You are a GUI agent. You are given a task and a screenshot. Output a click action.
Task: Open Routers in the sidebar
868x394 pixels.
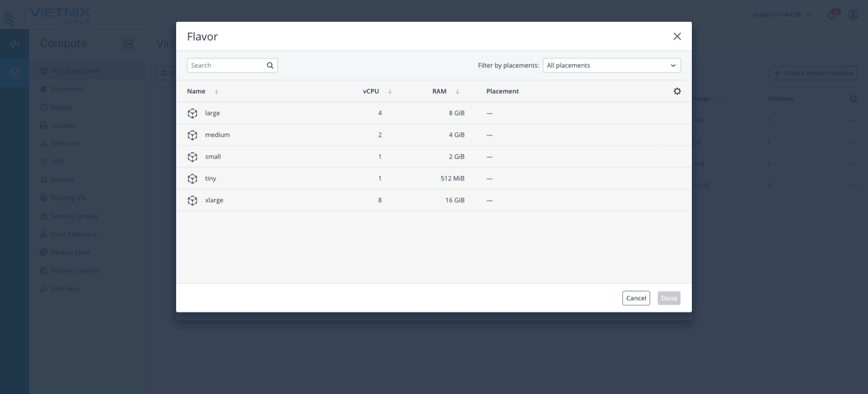pyautogui.click(x=87, y=180)
